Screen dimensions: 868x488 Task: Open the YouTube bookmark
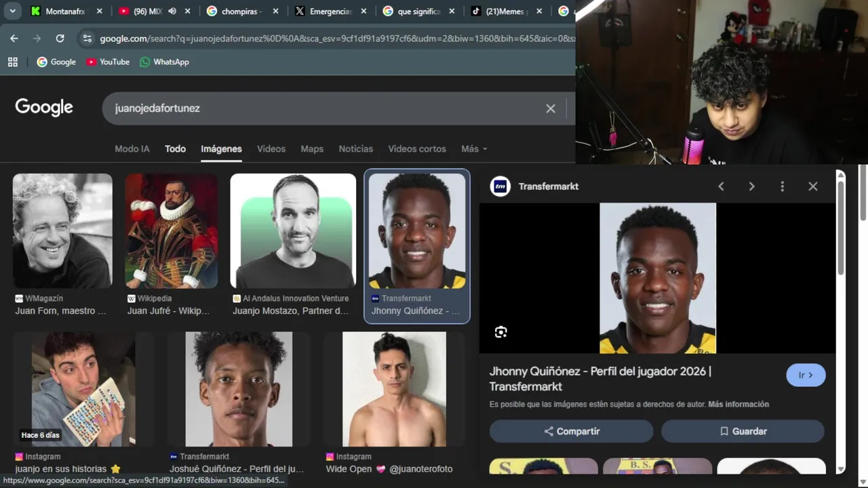point(108,62)
